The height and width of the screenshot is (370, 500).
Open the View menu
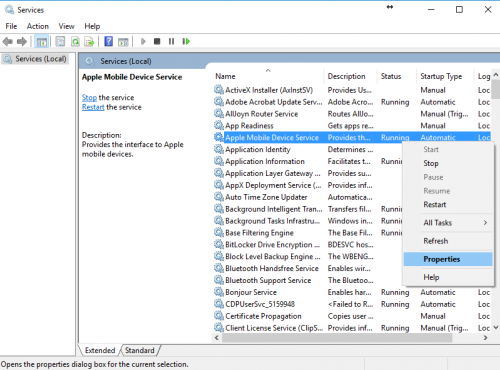coord(66,26)
